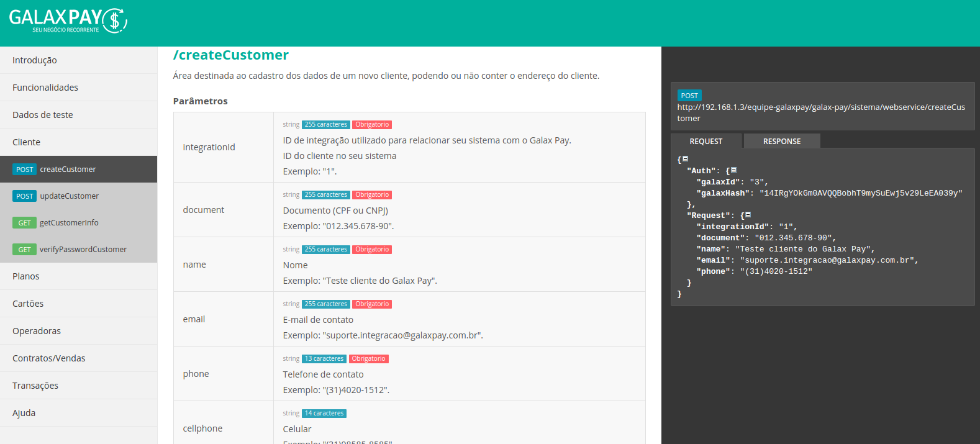Click the Obrigatorio badge in document row
The image size is (980, 444).
point(372,195)
